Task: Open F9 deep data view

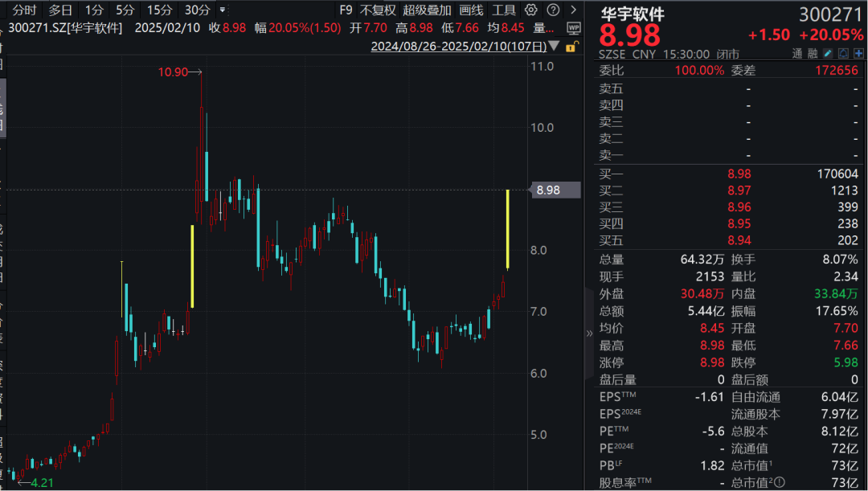Action: pyautogui.click(x=346, y=10)
